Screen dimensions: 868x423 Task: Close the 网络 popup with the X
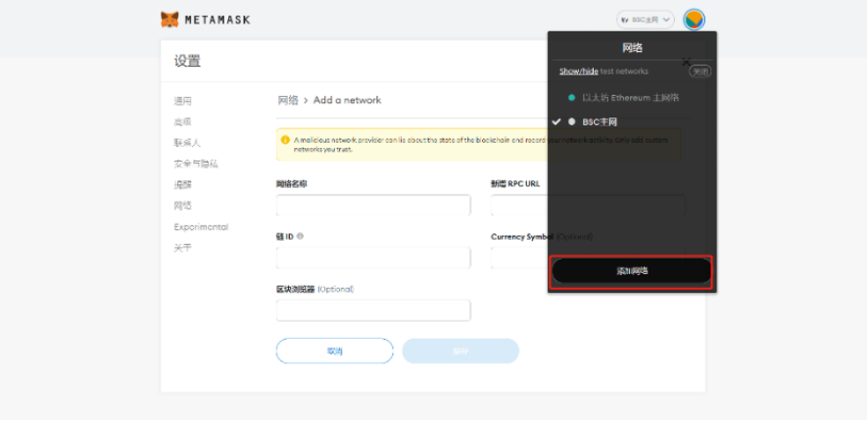click(x=687, y=62)
